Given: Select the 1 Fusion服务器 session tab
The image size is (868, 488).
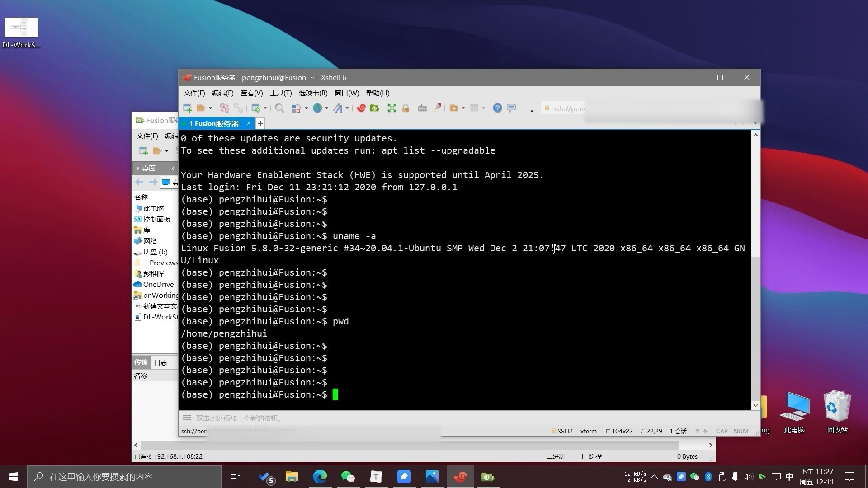Looking at the screenshot, I should [x=213, y=123].
